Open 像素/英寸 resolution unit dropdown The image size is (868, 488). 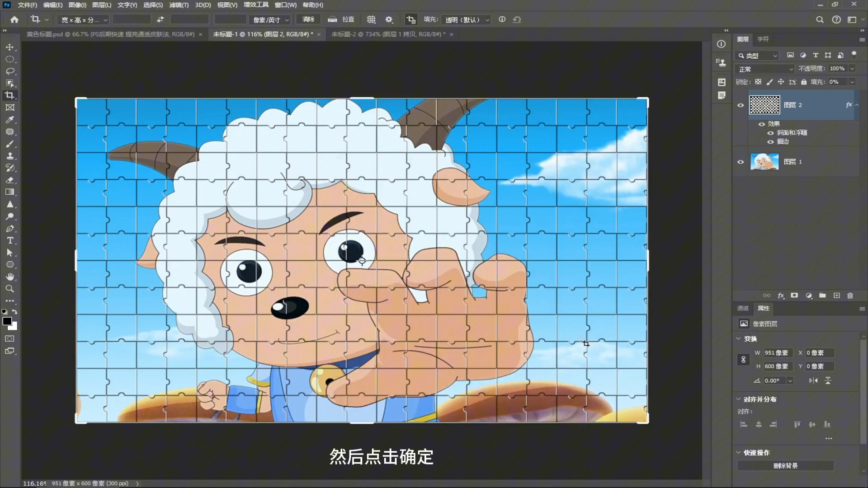coord(270,20)
